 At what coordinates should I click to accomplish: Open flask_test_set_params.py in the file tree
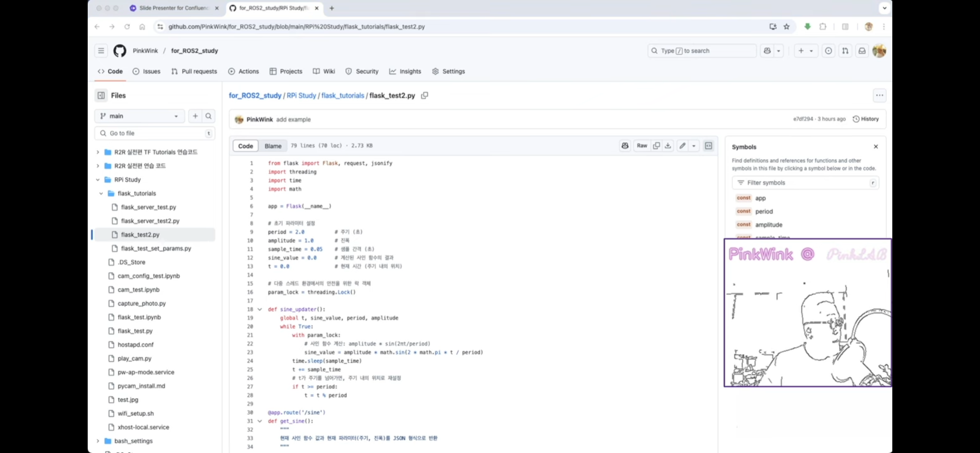click(156, 248)
